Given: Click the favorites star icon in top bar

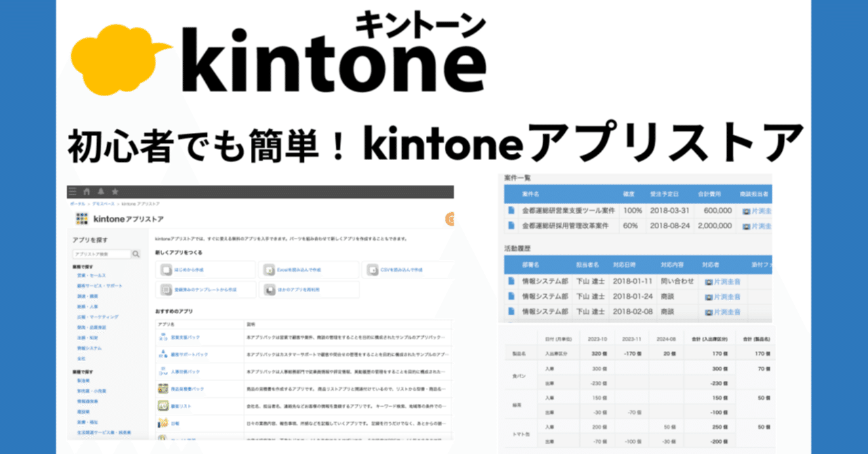Looking at the screenshot, I should (x=115, y=190).
